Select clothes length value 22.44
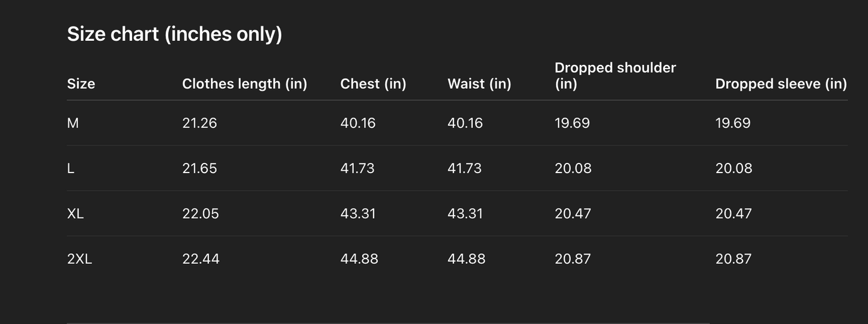This screenshot has width=868, height=324. pos(201,259)
